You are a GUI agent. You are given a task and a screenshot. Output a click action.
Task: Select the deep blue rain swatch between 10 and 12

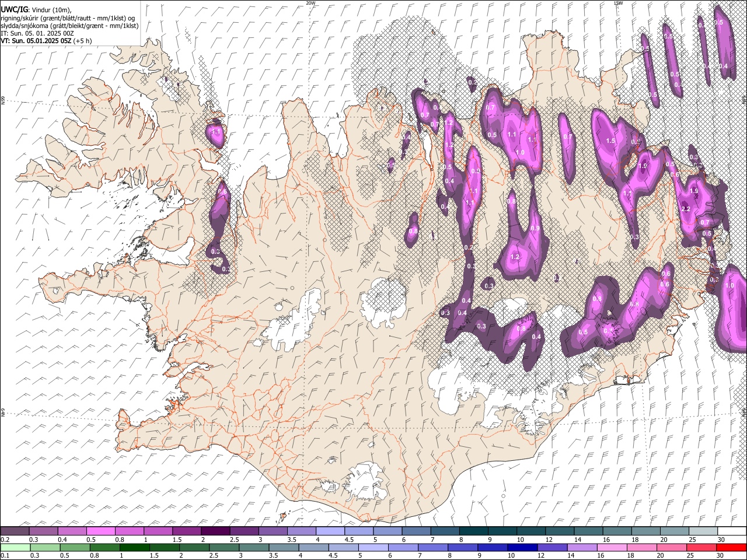(x=523, y=547)
